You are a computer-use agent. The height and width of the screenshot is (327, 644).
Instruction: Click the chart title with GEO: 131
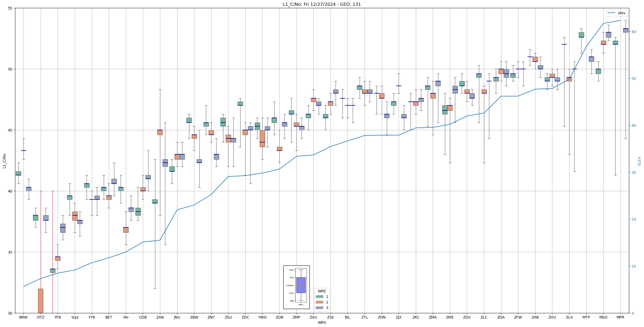322,4
